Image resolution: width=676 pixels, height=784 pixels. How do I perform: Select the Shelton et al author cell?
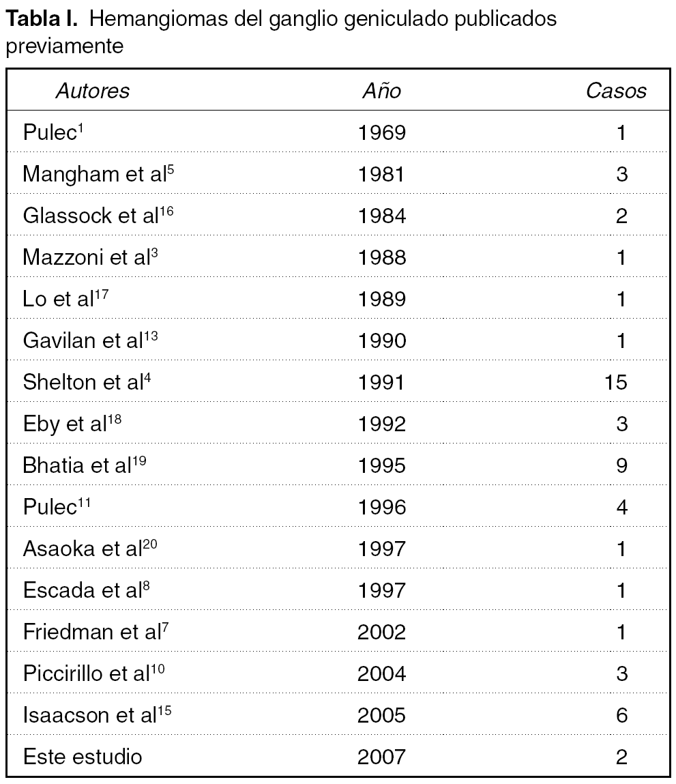[83, 382]
